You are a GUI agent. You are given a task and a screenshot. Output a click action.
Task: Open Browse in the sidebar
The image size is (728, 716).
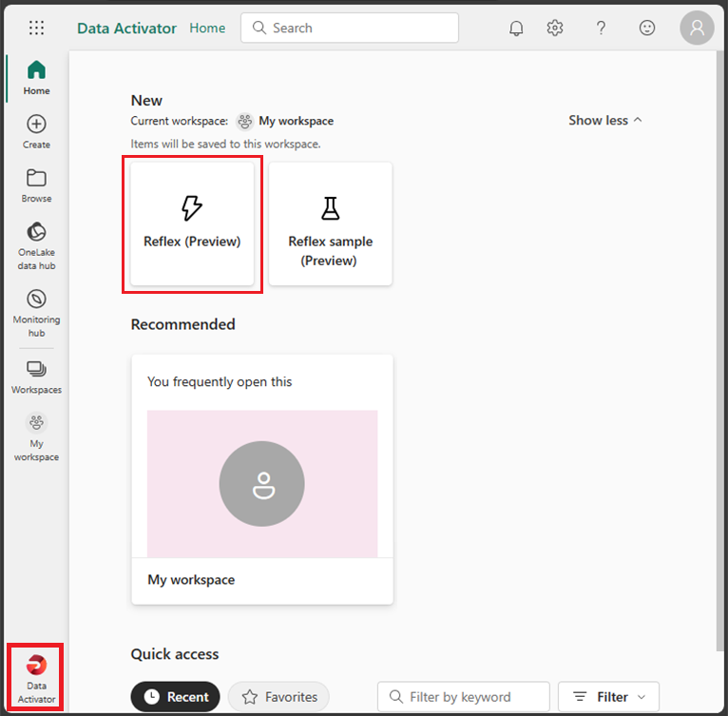[36, 185]
